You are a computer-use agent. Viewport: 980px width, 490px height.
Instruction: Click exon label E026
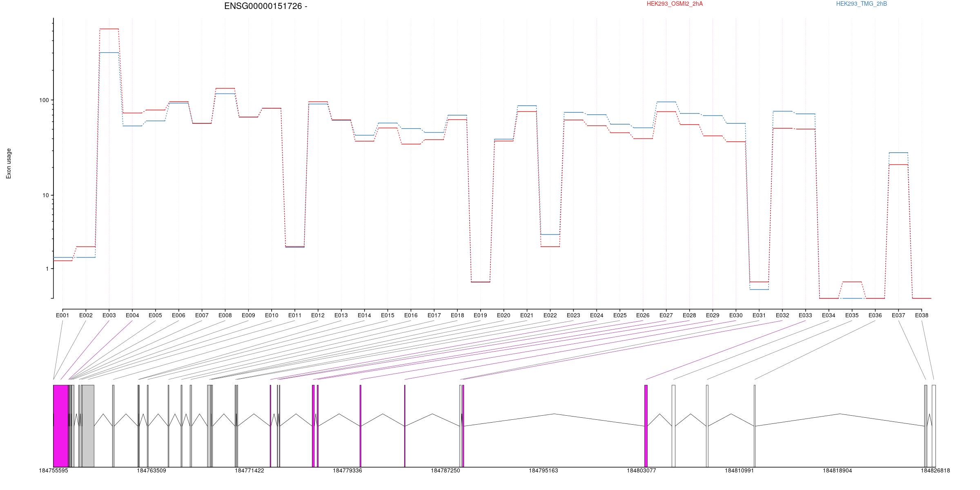coord(643,315)
